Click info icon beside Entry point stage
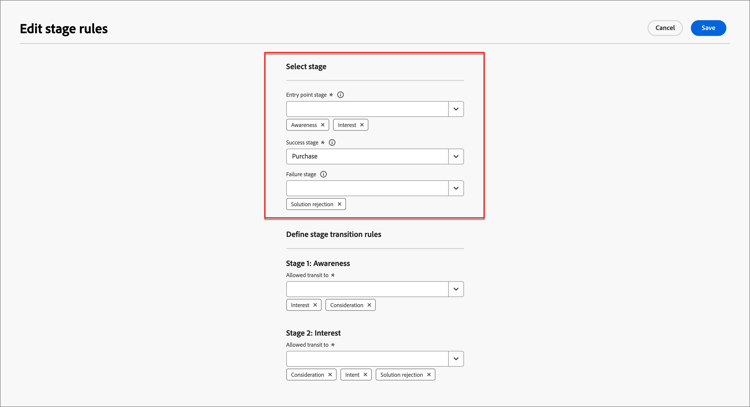750x407 pixels. click(x=340, y=95)
